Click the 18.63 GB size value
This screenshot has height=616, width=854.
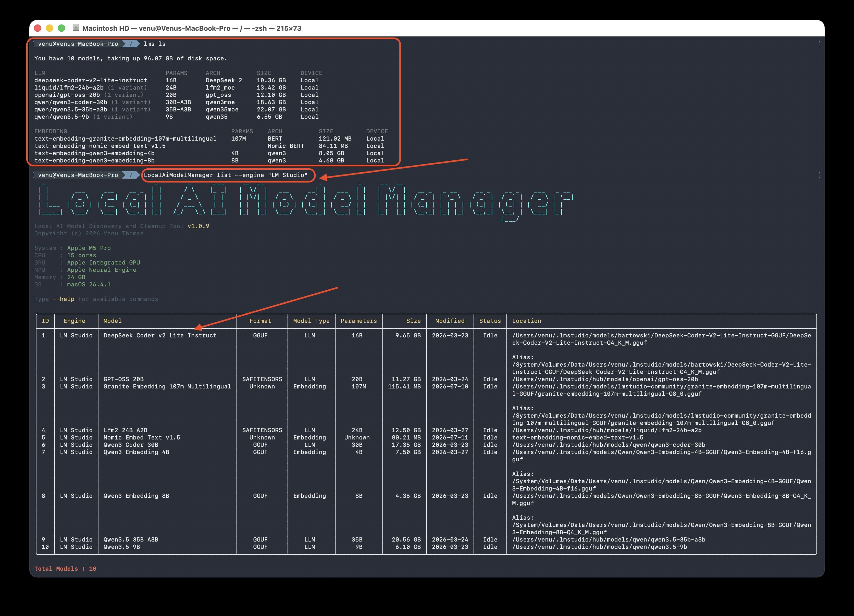click(x=271, y=102)
